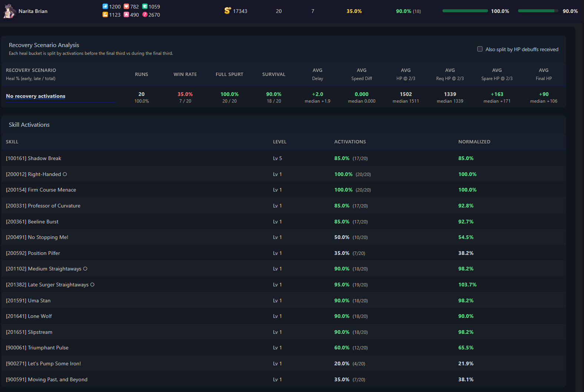The height and width of the screenshot is (392, 584).
Task: Select the [200361] Beeline Burst skill
Action: coord(283,222)
